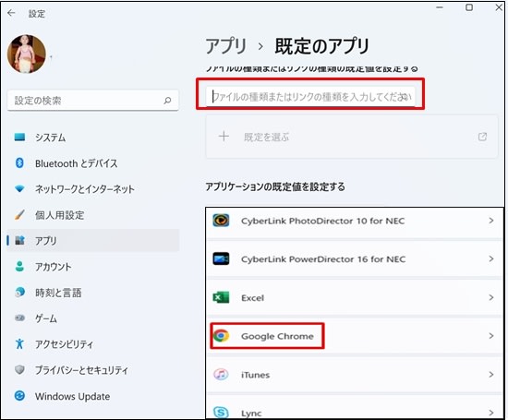Click アプリ breadcrumb in the header
This screenshot has height=420, width=508.
226,46
